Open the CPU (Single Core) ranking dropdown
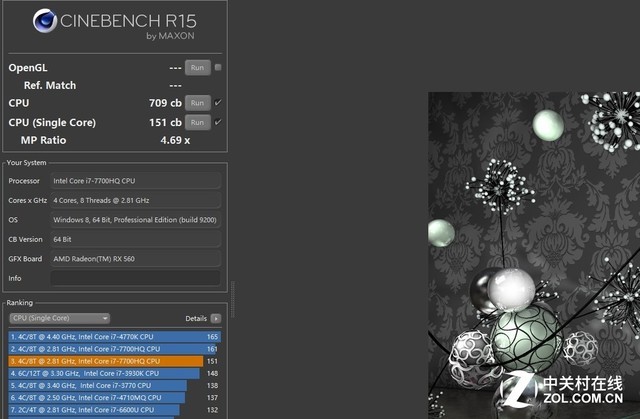Image resolution: width=640 pixels, height=419 pixels. click(60, 318)
